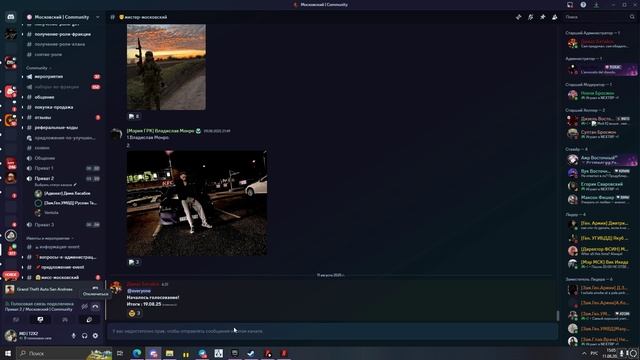Open member Новохи Бросмен profile
Screen dimensions: 640x360
(600, 95)
